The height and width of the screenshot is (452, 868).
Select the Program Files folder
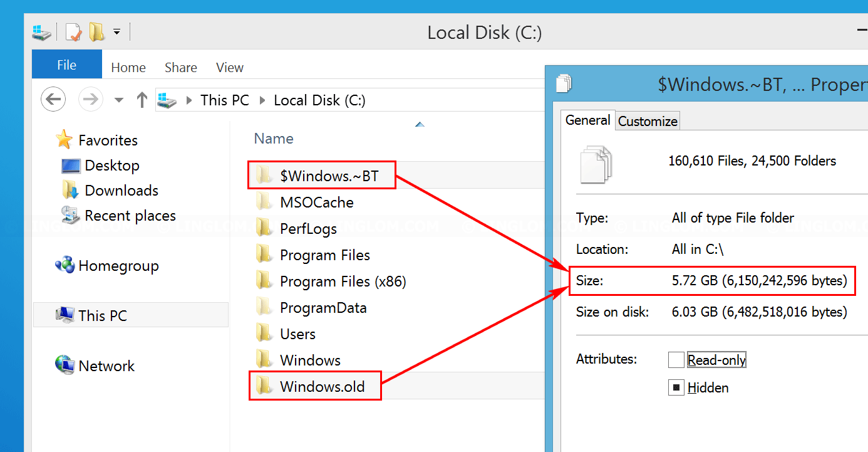(325, 255)
